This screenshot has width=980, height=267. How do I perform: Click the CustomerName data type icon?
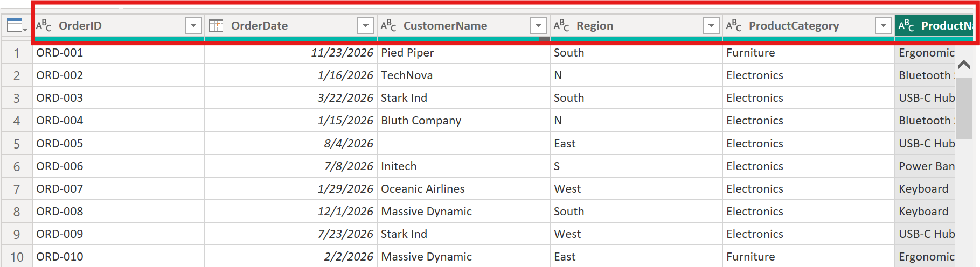pos(388,25)
